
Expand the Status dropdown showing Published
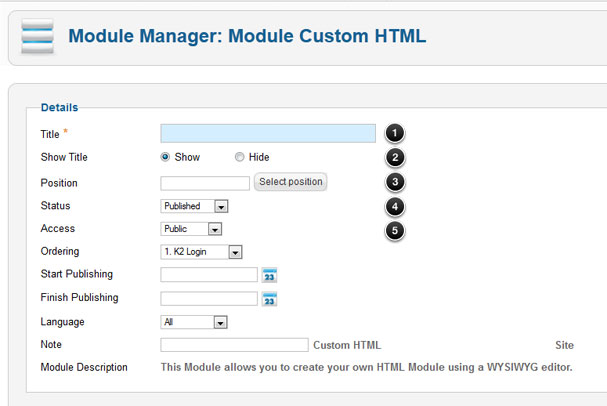[194, 206]
